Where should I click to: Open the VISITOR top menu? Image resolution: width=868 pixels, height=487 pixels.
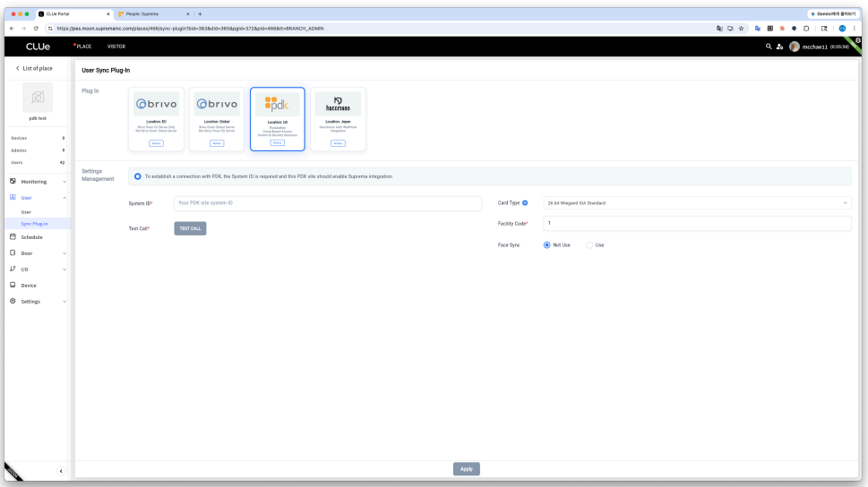tap(116, 47)
